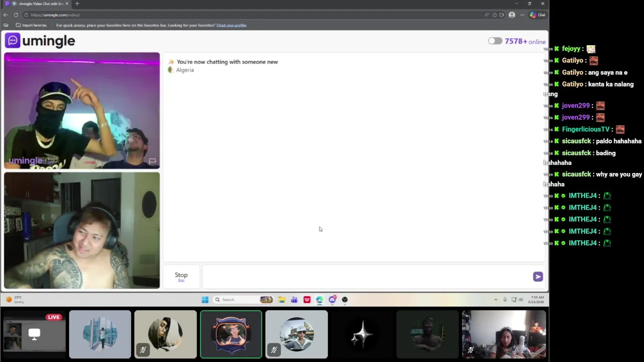Select the woman webcam participant tile
This screenshot has height=362, width=644.
click(504, 334)
